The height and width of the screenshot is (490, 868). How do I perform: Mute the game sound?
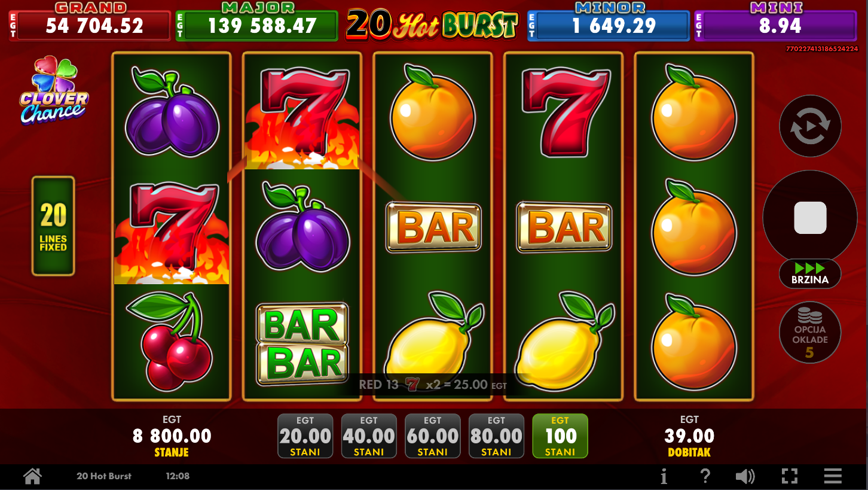coord(745,476)
